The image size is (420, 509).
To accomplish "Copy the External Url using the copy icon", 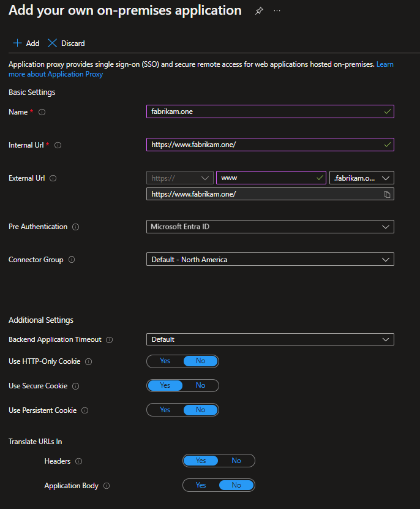I will pos(387,194).
